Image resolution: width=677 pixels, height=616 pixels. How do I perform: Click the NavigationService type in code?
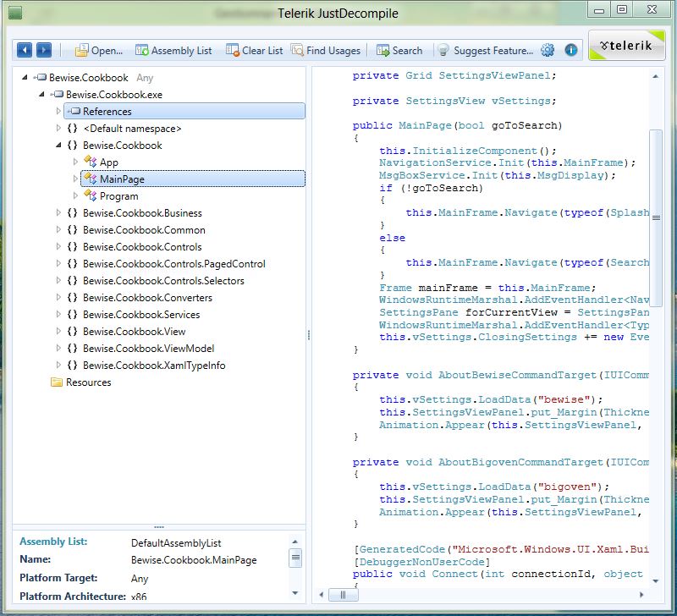tap(435, 162)
